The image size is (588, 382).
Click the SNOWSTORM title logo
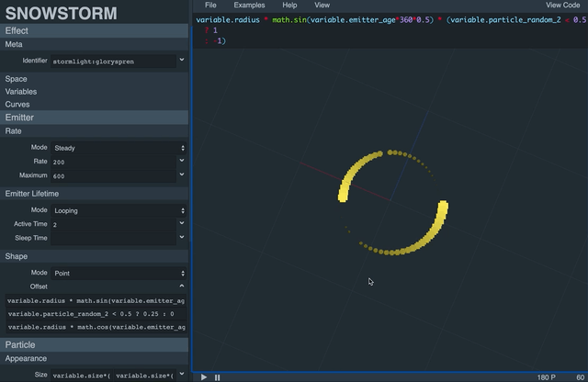62,13
